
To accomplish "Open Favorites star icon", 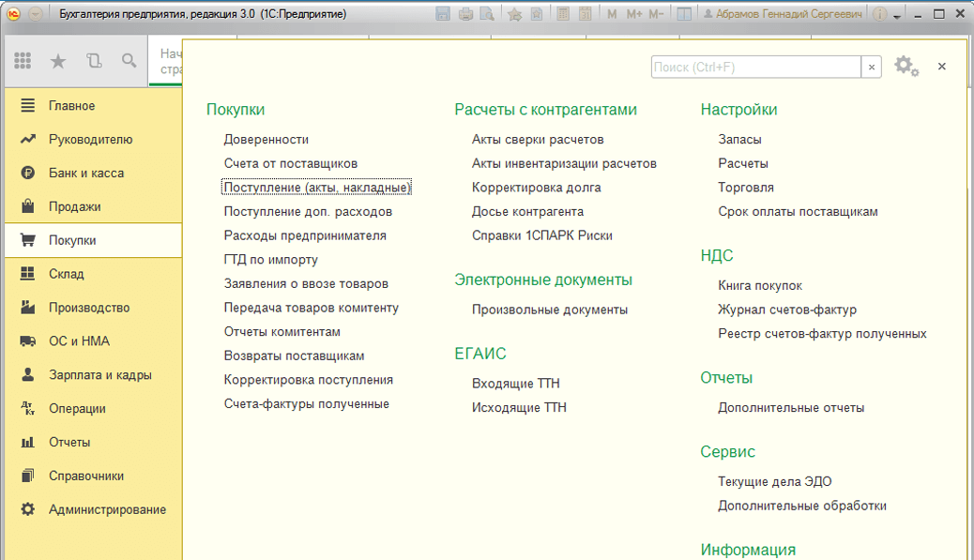I will point(58,61).
